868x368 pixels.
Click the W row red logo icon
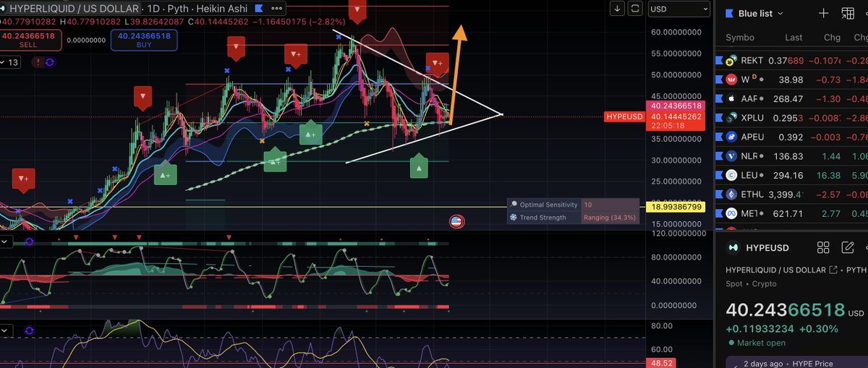(731, 79)
